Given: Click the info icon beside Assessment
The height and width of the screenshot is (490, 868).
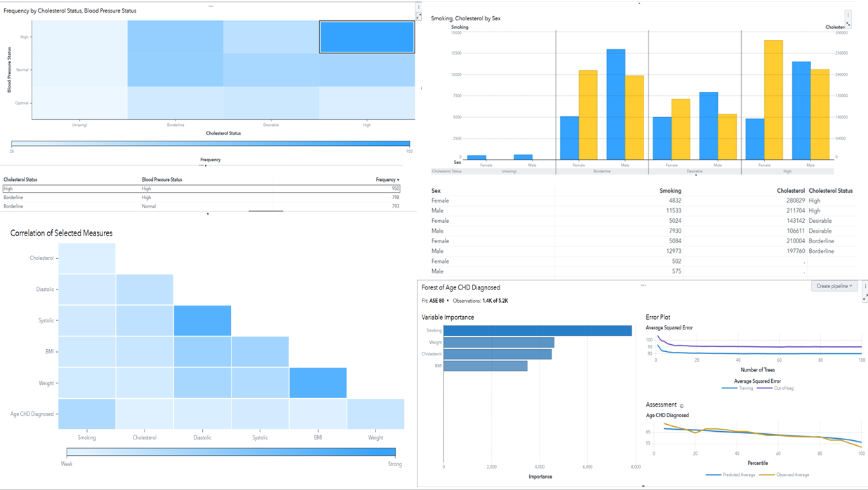Looking at the screenshot, I should click(681, 406).
